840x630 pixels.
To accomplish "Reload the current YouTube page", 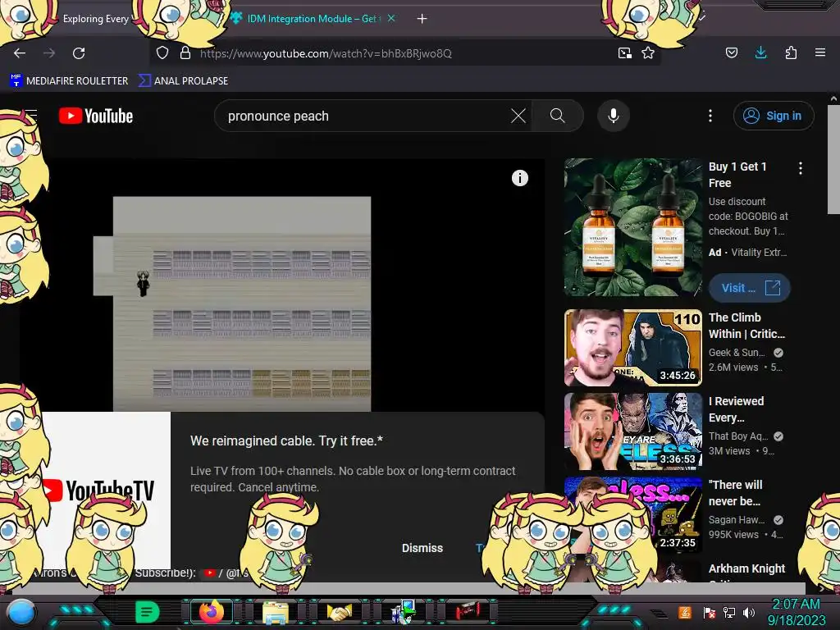I will point(79,53).
